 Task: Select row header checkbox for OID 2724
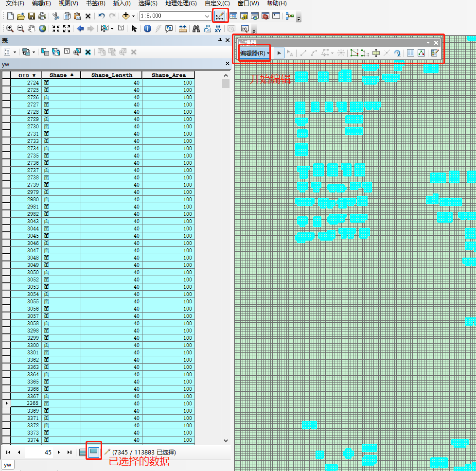click(6, 83)
